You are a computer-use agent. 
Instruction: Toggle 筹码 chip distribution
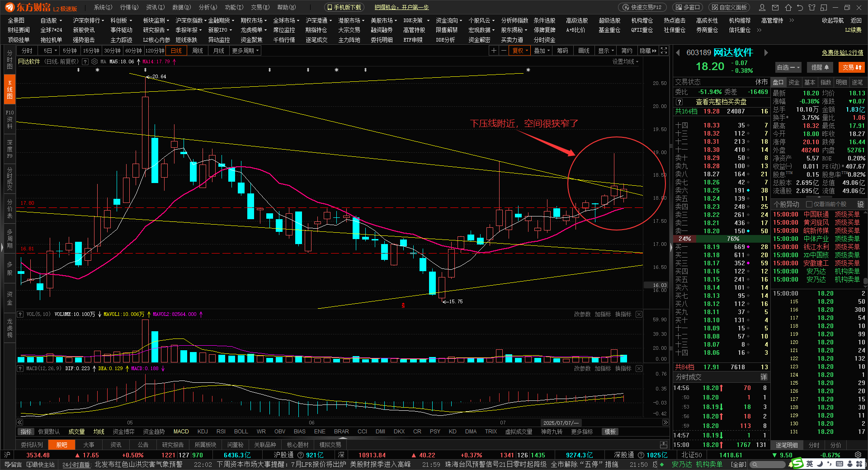pyautogui.click(x=562, y=51)
